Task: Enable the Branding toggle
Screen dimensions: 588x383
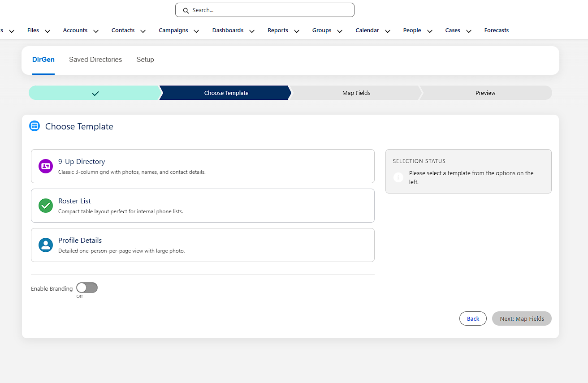Action: [x=87, y=288]
